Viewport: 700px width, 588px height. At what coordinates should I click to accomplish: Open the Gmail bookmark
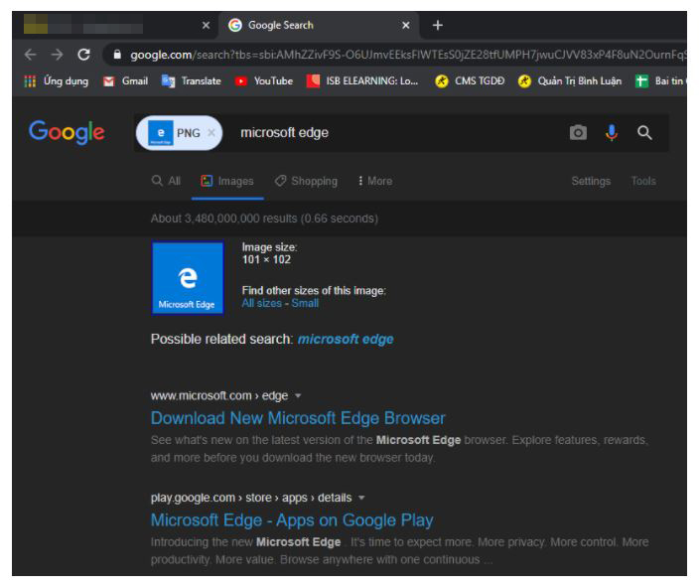(x=125, y=81)
